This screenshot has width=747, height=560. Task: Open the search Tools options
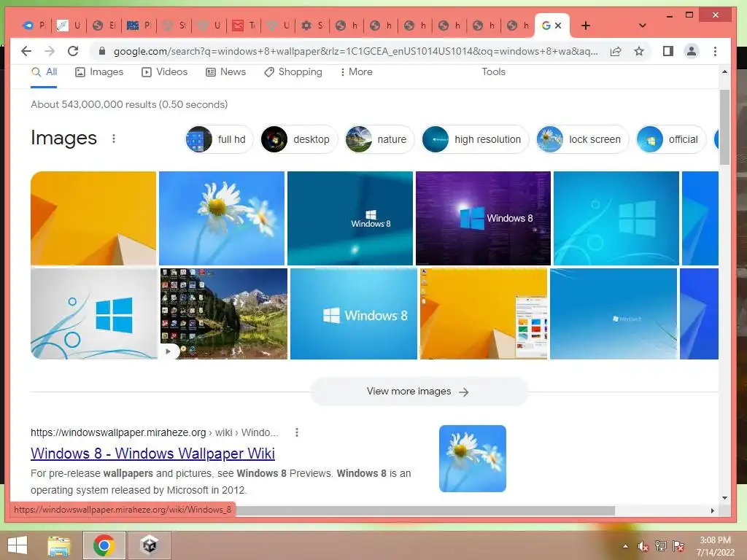point(493,72)
